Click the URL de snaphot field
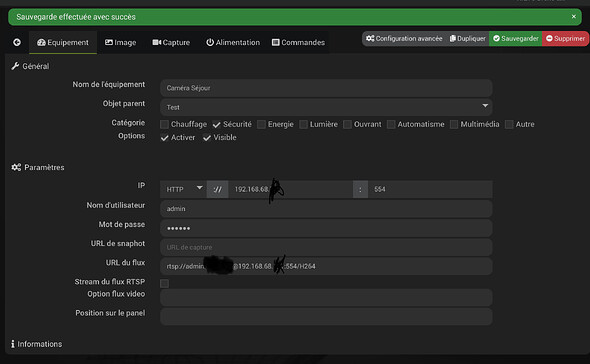This screenshot has width=590, height=364. (x=326, y=247)
